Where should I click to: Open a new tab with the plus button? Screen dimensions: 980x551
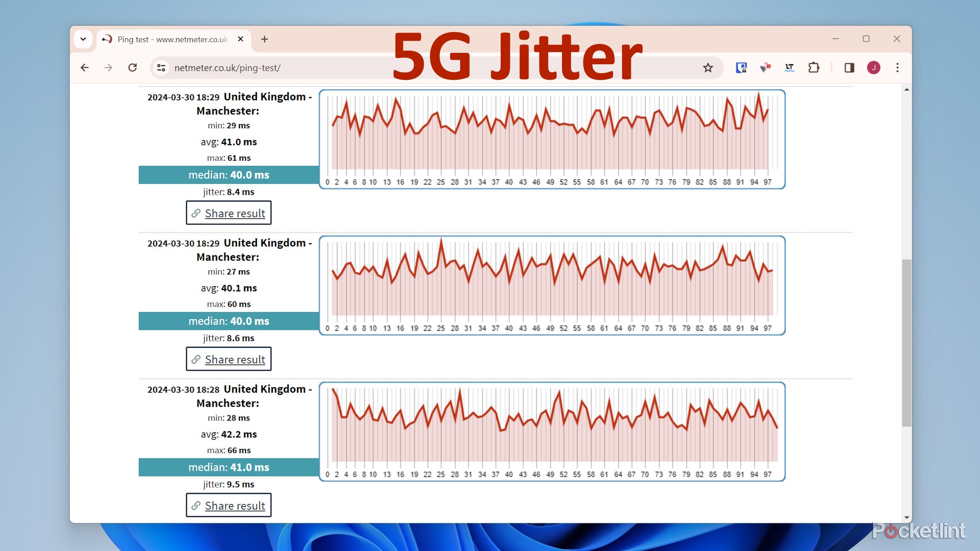tap(265, 39)
